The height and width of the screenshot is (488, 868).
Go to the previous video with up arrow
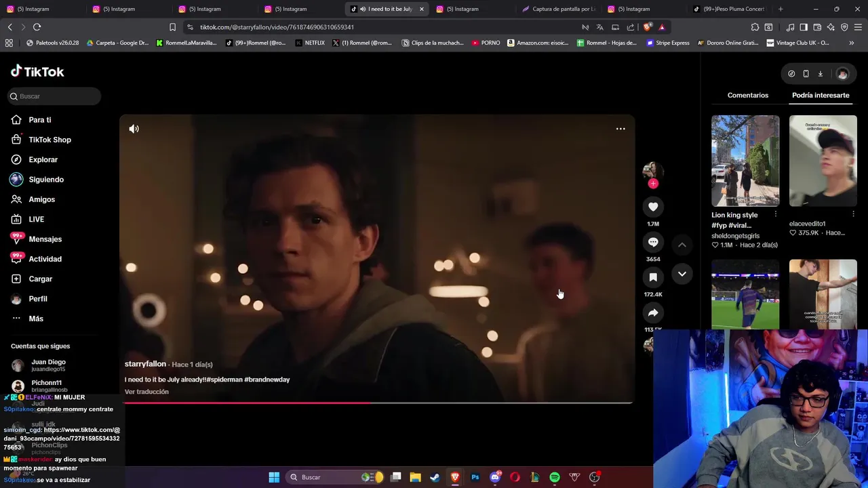[682, 244]
